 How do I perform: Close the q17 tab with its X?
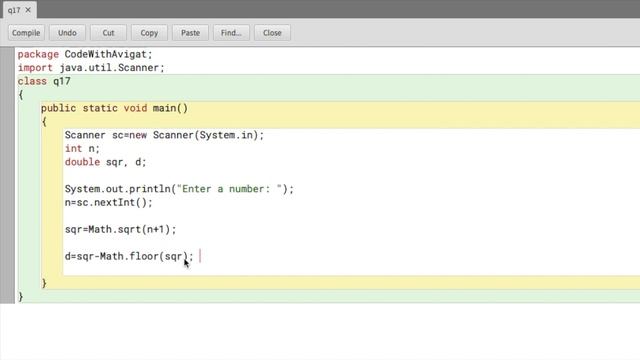pyautogui.click(x=28, y=10)
